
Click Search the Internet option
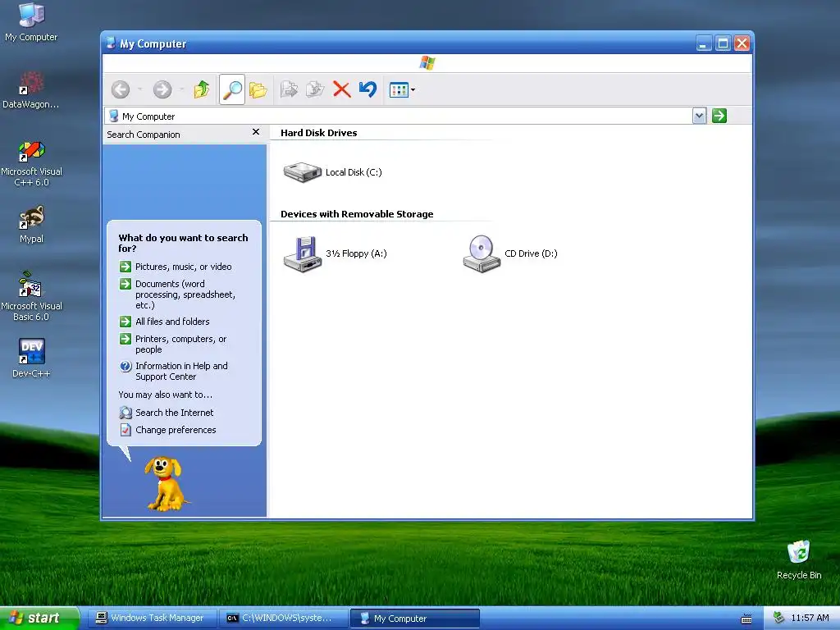[x=167, y=413]
